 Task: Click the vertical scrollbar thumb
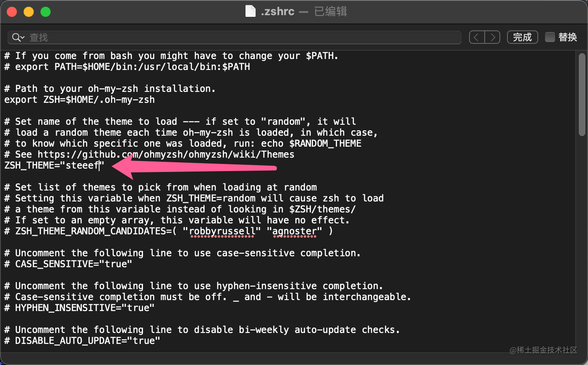[582, 95]
